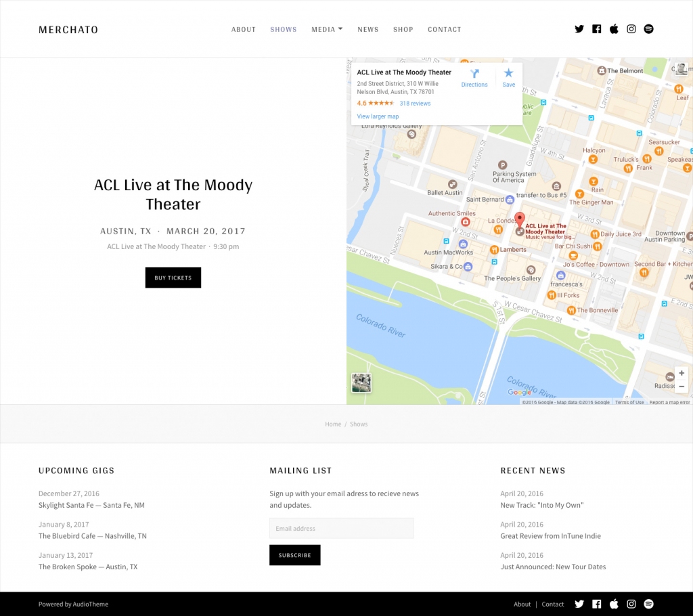693x616 pixels.
Task: Click the Jo's Coffee marker on the map
Action: [x=573, y=256]
